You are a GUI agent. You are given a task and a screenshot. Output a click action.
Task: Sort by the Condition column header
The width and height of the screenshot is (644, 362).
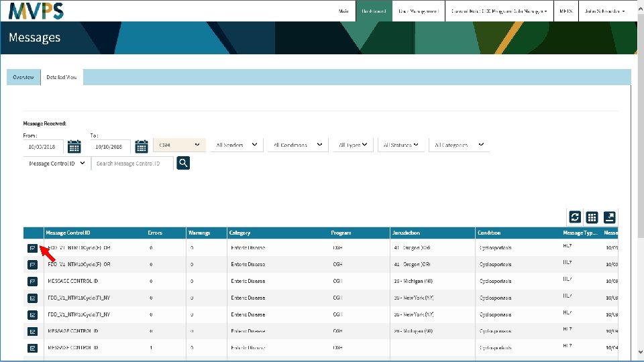coord(489,233)
